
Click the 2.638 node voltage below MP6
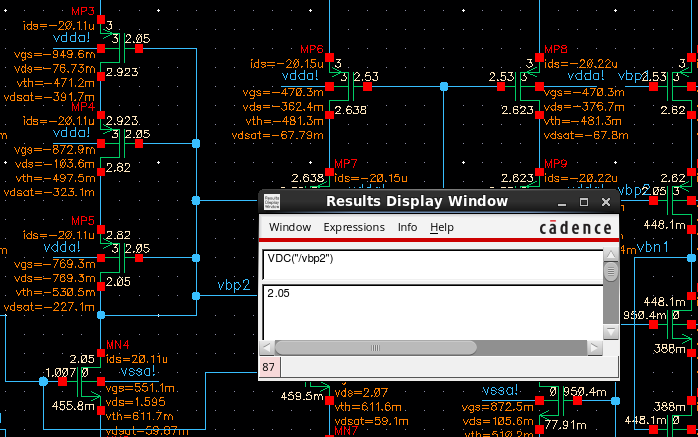[350, 110]
